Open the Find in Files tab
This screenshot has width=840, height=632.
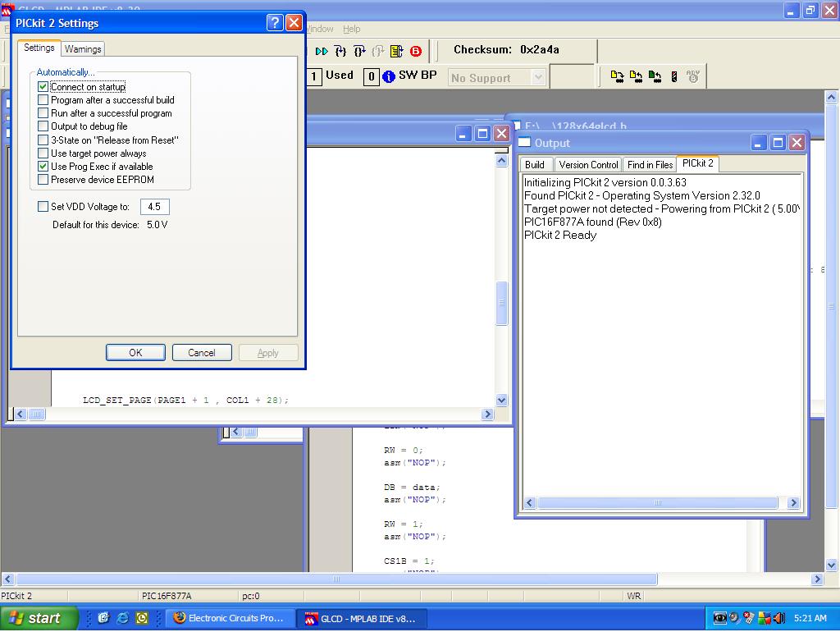(651, 165)
